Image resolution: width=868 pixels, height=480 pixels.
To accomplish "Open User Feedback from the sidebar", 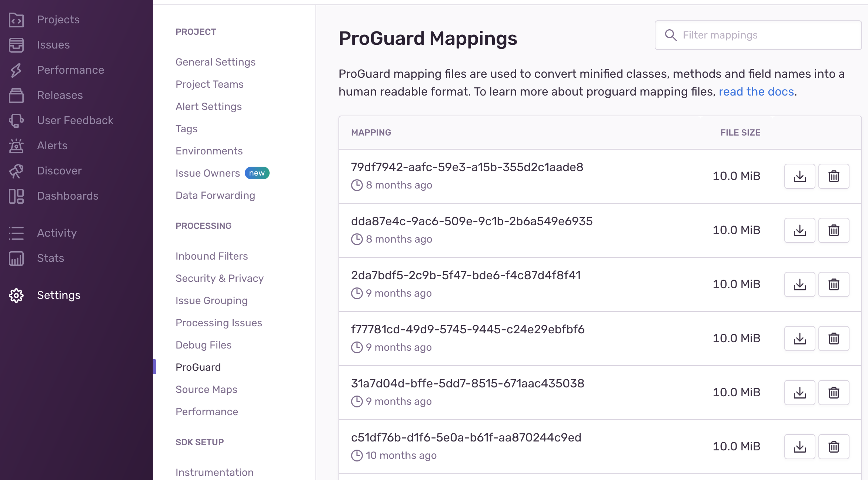I will (16, 120).
